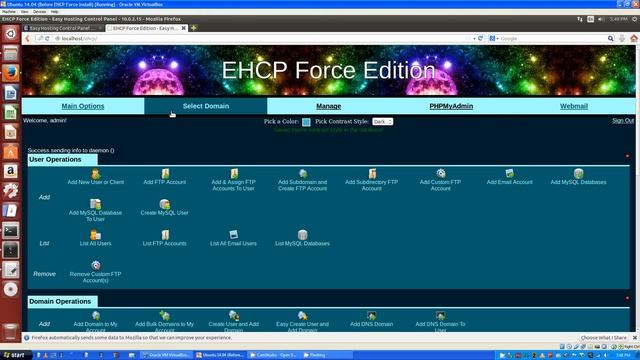
Task: Click the reload button in the URL bar
Action: (x=480, y=38)
